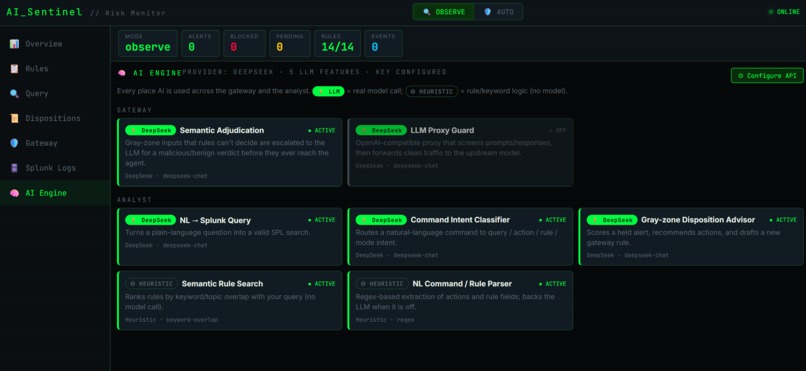Select the AI Engine sidebar item
This screenshot has height=371, width=806.
(55, 193)
